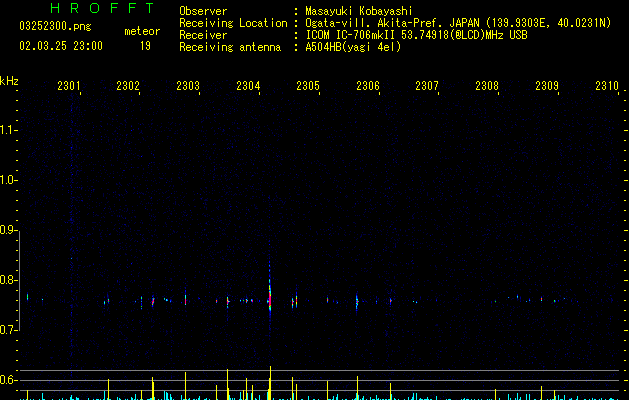
Task: Click the 0.6 kHz frequency label
Action: 8,380
